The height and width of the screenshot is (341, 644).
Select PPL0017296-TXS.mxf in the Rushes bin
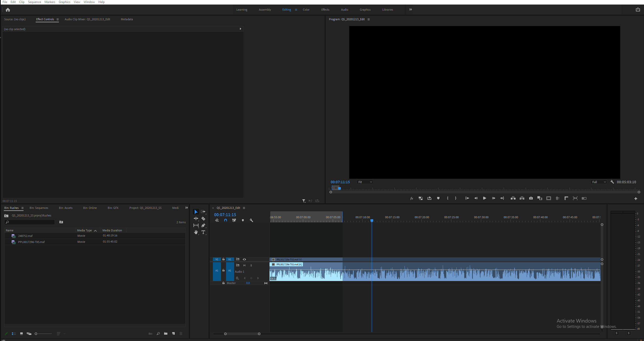[31, 242]
